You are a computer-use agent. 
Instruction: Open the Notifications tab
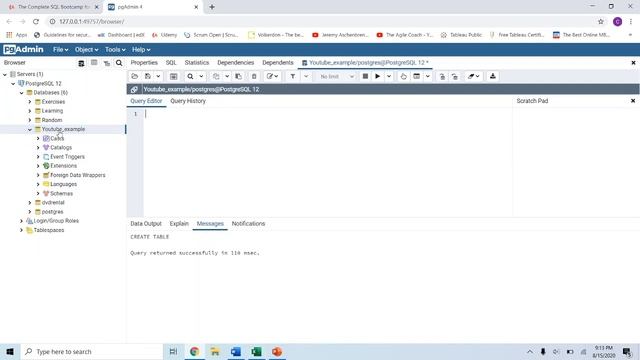(248, 224)
